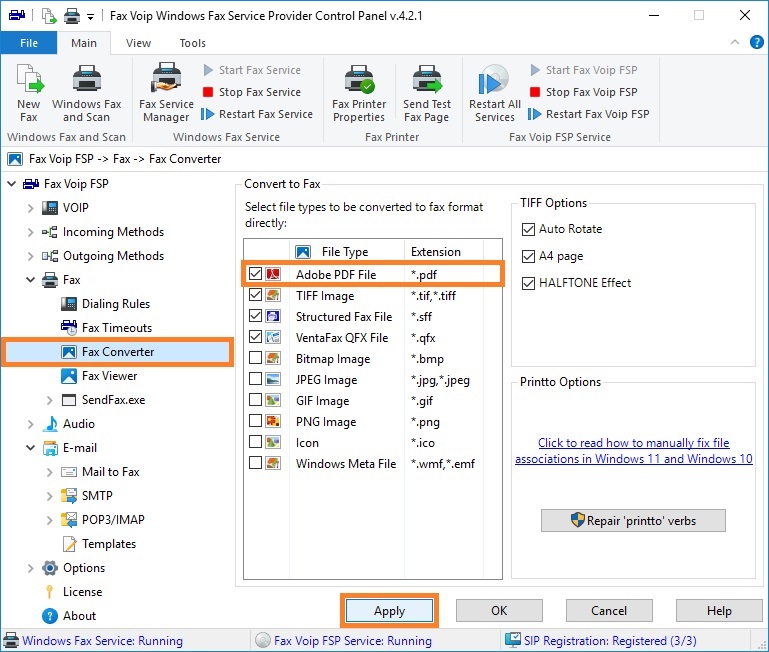This screenshot has width=769, height=652.
Task: Stop the Fax Service
Action: (x=252, y=92)
